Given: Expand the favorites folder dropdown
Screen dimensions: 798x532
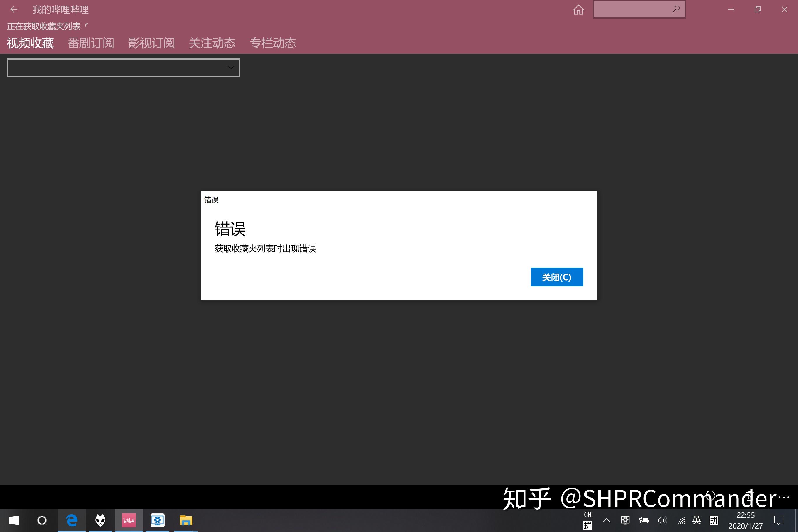Looking at the screenshot, I should 123,67.
